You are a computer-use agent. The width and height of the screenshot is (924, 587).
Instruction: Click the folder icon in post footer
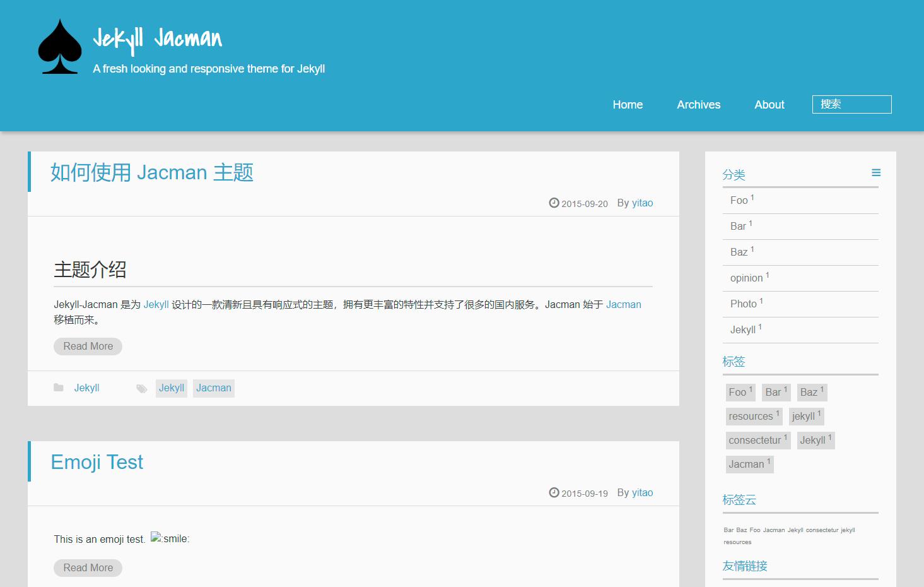point(59,387)
